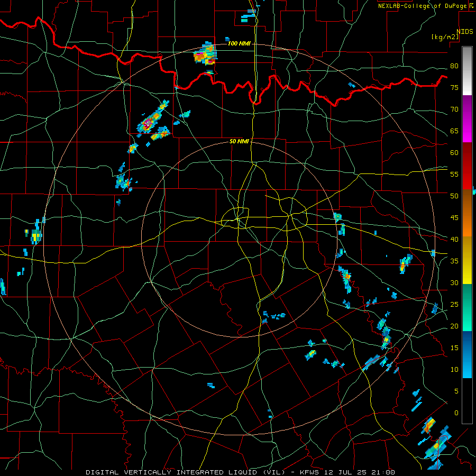Click the legend value 75
The height and width of the screenshot is (476, 476).
(x=454, y=87)
